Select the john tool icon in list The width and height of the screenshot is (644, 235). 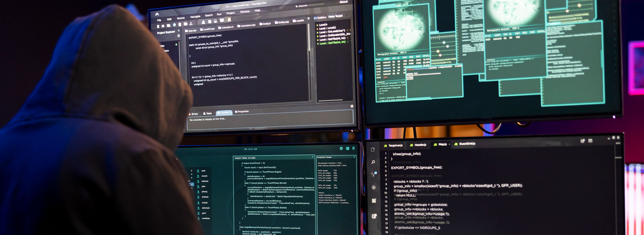[x=198, y=187]
